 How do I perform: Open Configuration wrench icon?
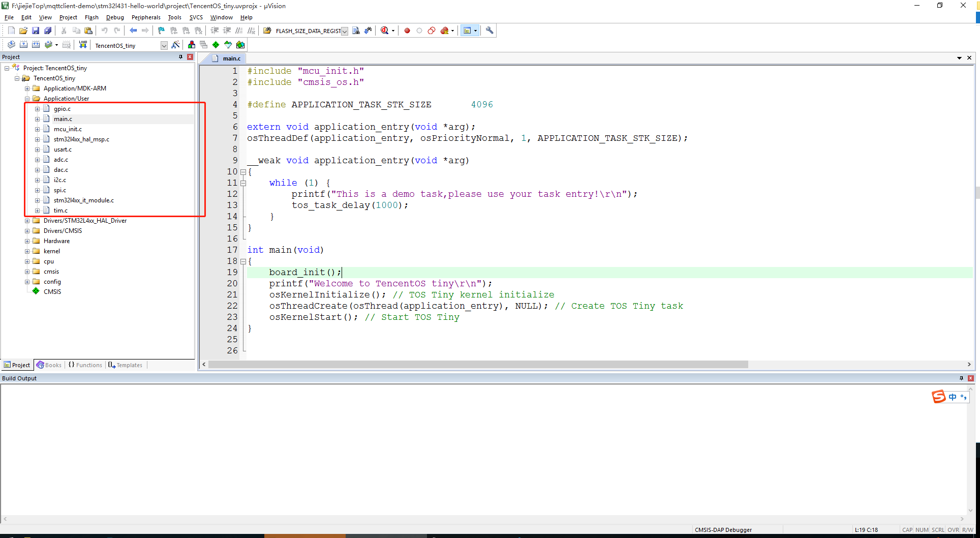tap(489, 31)
